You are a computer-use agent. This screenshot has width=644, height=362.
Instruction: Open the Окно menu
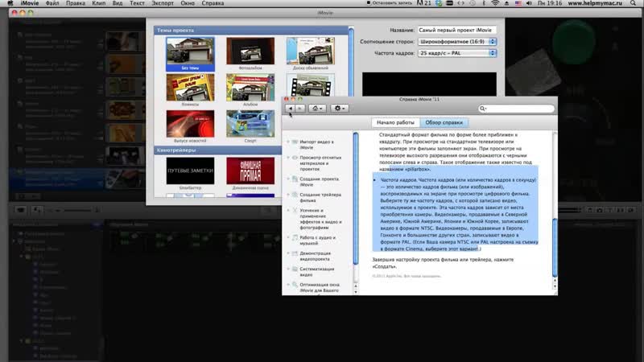[188, 3]
